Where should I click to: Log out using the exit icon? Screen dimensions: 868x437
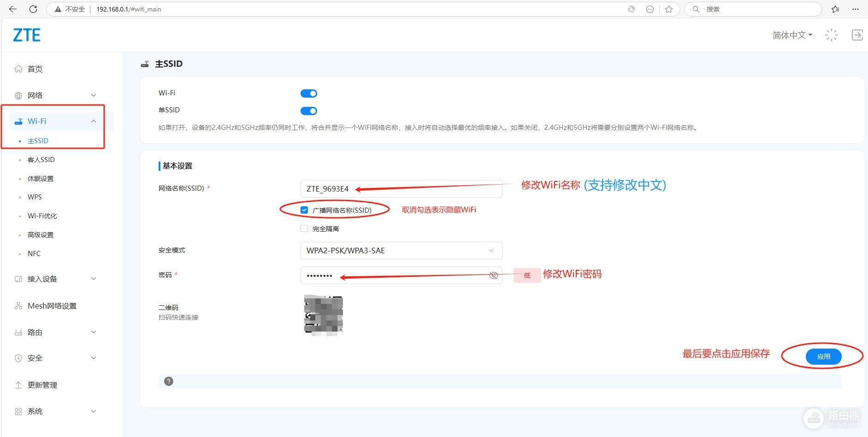[857, 35]
